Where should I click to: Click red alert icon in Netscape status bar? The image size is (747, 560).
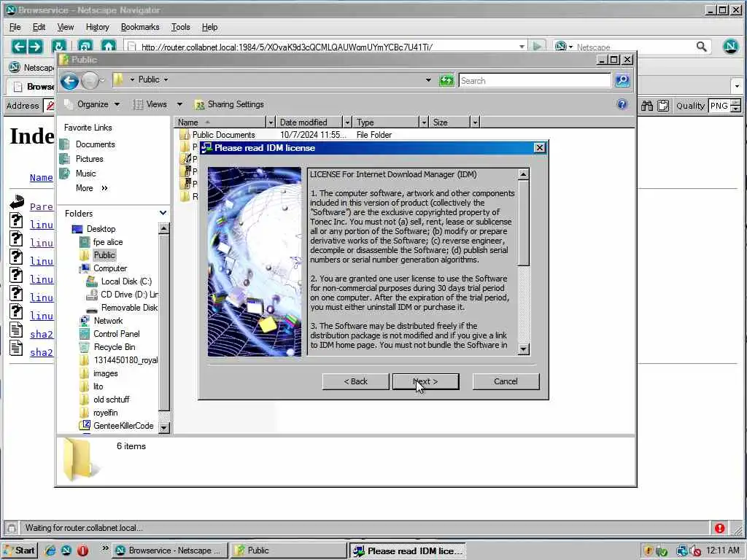point(719,528)
